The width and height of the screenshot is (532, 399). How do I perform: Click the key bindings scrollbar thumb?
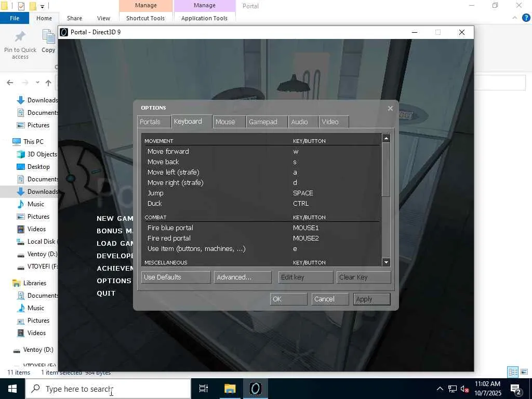tap(386, 170)
